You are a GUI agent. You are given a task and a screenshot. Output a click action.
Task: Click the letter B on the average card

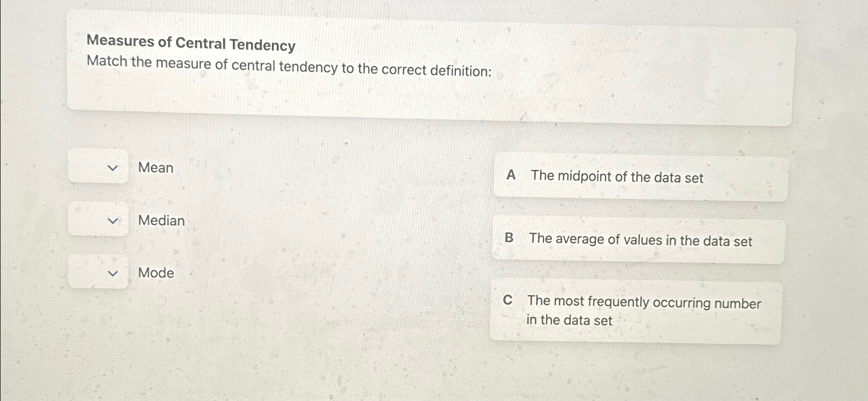click(508, 239)
